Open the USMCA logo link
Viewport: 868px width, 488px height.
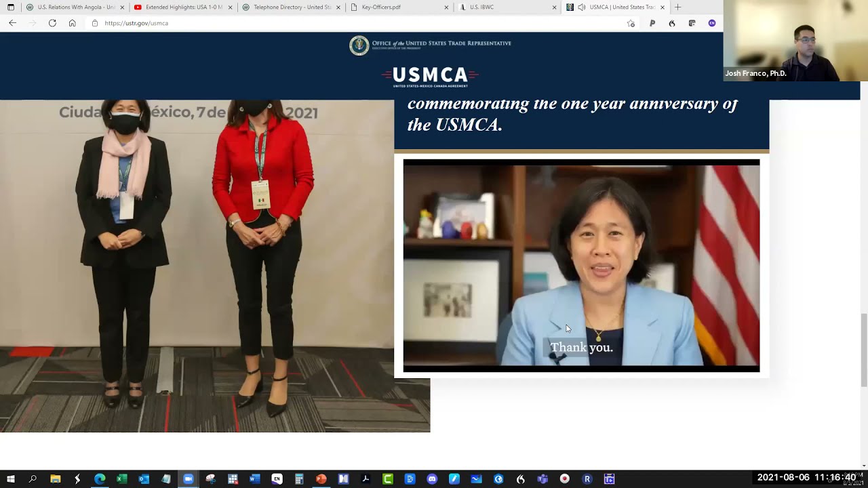(x=430, y=77)
